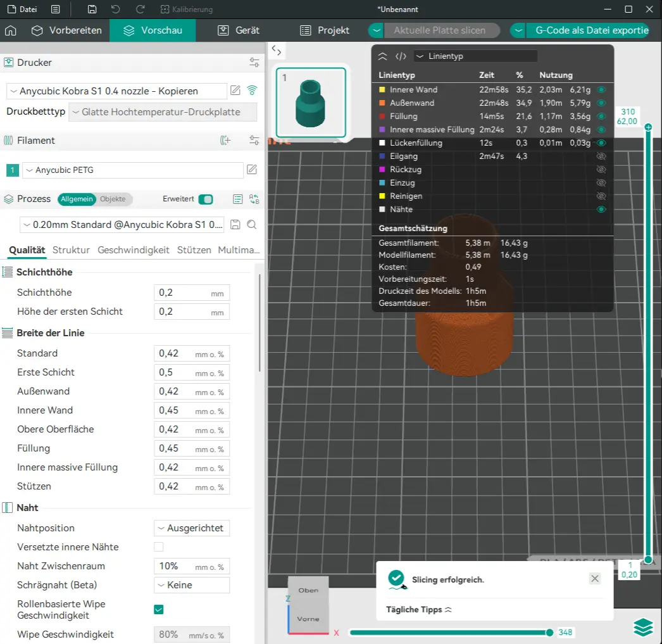Screen dimensions: 662x644
Task: Toggle visibility of Außenwand lines
Action: 601,103
